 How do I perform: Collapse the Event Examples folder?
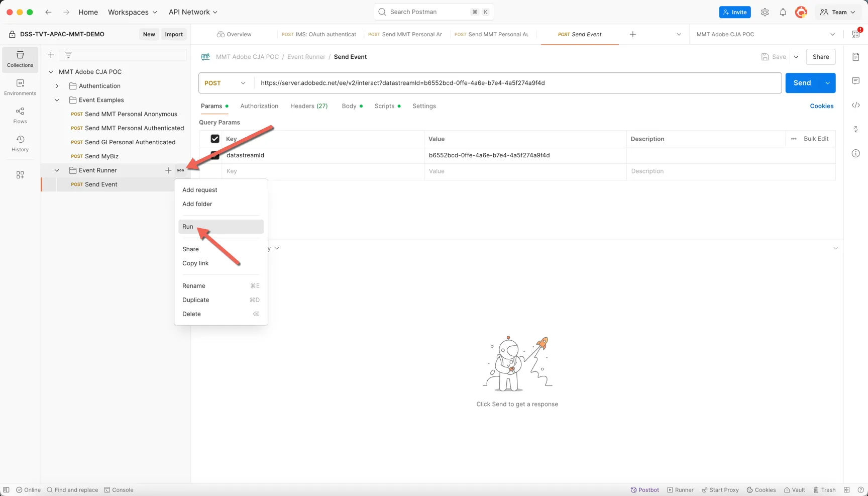(x=57, y=100)
